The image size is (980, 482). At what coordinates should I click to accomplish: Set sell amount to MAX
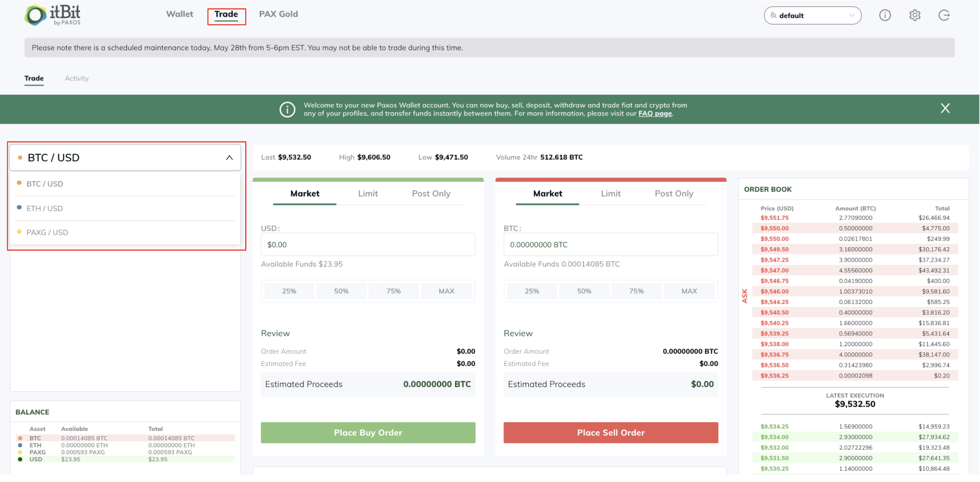point(689,291)
